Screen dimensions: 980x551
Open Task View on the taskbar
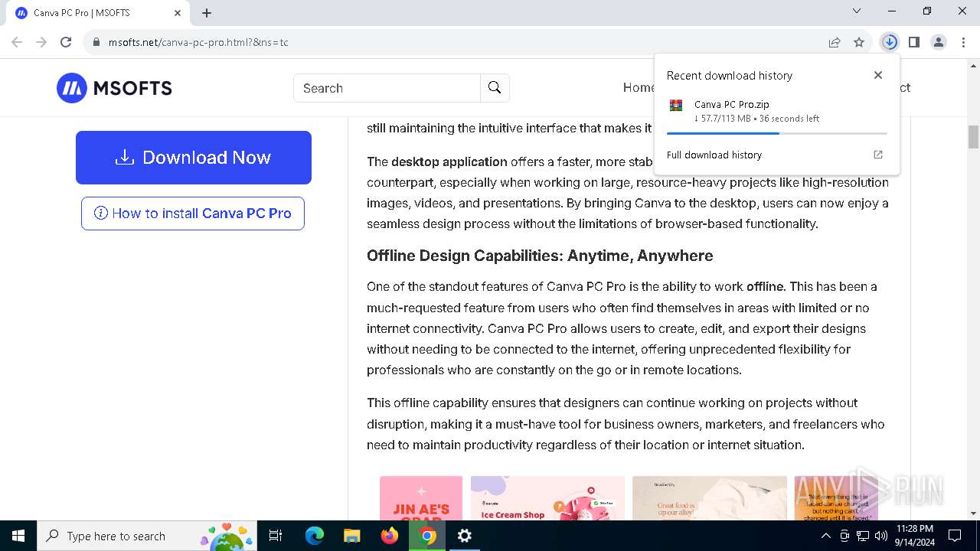point(276,536)
